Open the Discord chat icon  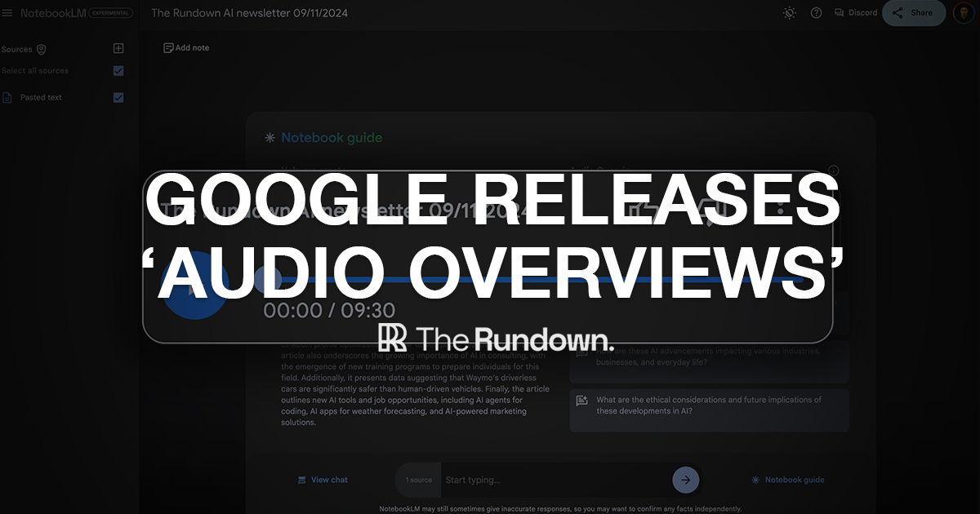point(840,13)
